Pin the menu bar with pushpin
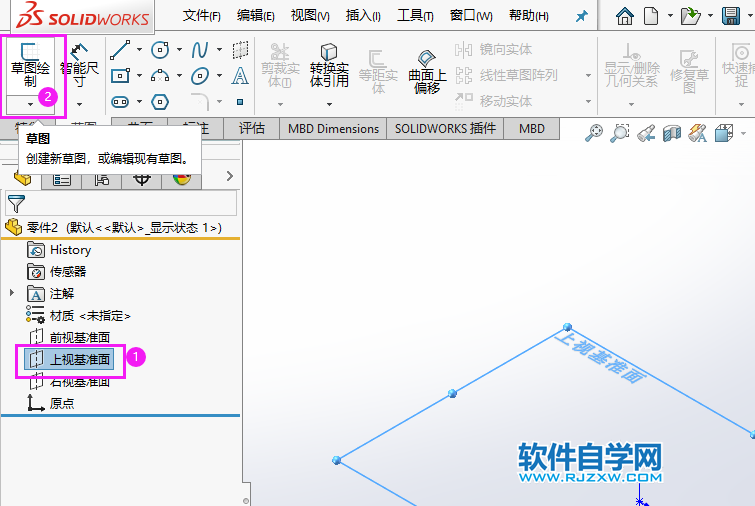 582,16
